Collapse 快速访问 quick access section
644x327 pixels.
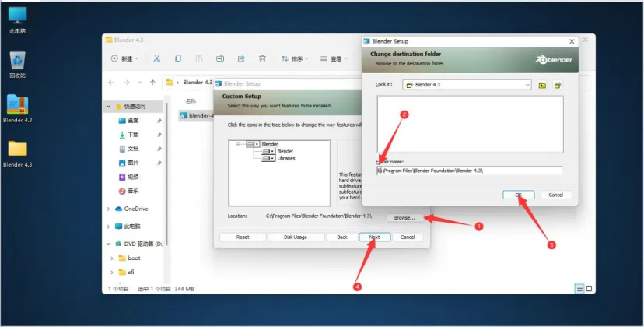(x=108, y=107)
